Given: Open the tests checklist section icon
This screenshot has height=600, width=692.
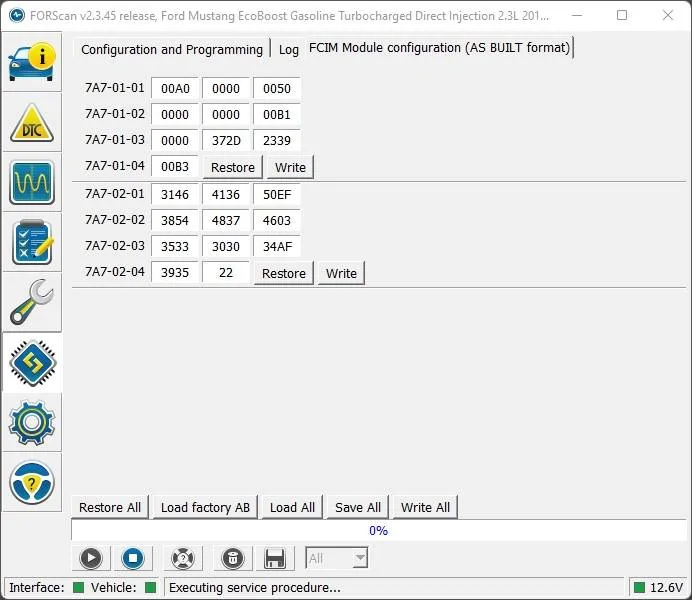Looking at the screenshot, I should pos(32,242).
